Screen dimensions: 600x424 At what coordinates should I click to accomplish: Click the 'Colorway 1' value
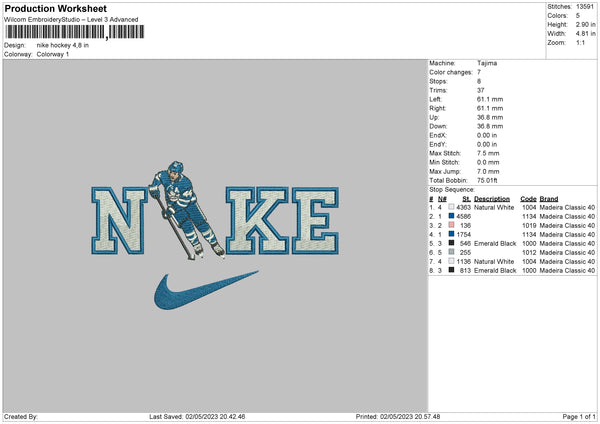pyautogui.click(x=53, y=54)
